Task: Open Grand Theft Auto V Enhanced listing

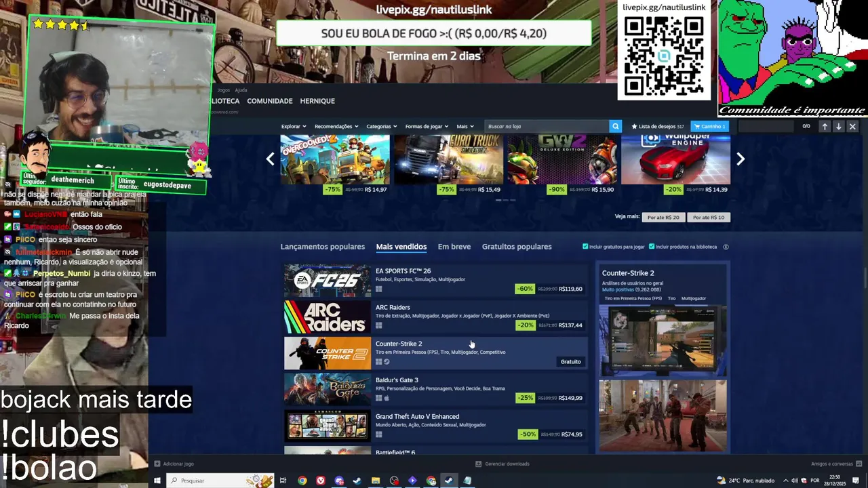Action: 435,426
